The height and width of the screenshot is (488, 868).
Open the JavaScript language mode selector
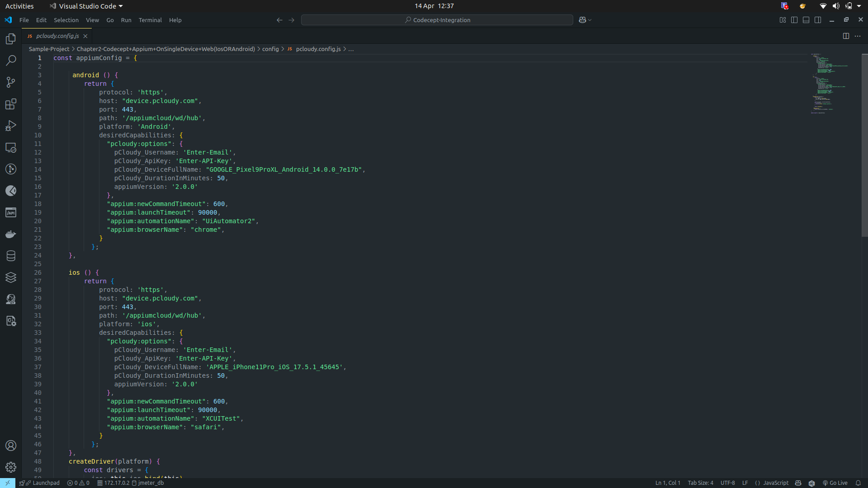pyautogui.click(x=776, y=483)
